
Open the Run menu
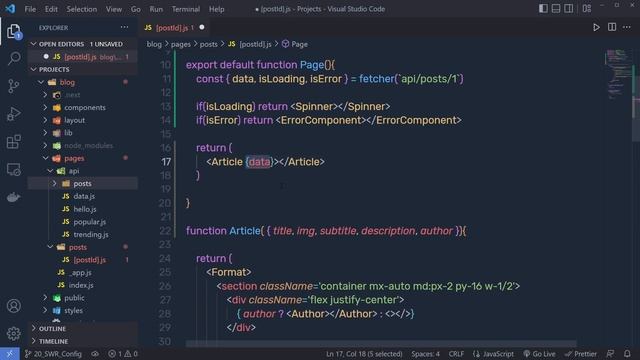[x=156, y=9]
